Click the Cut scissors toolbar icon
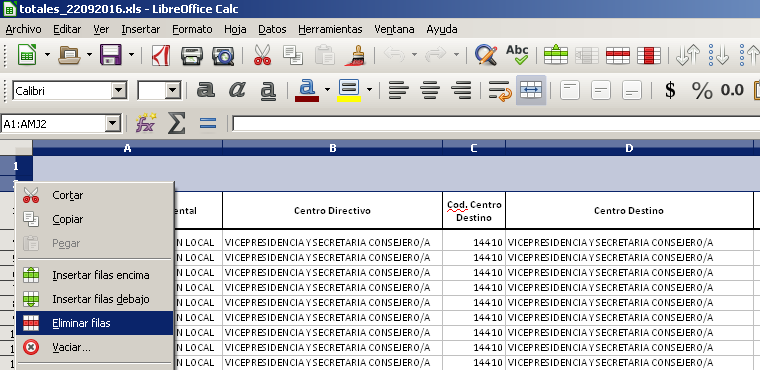The image size is (760, 370). 262,55
